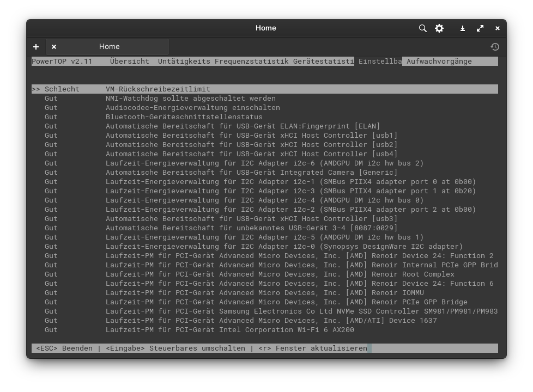Select Renoir IOMMU row
This screenshot has width=533, height=392.
coord(265,293)
